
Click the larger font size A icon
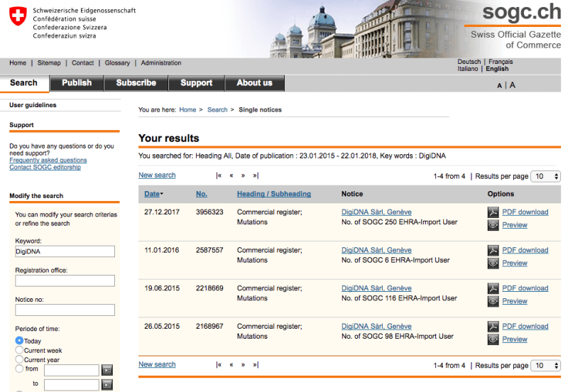coord(512,85)
